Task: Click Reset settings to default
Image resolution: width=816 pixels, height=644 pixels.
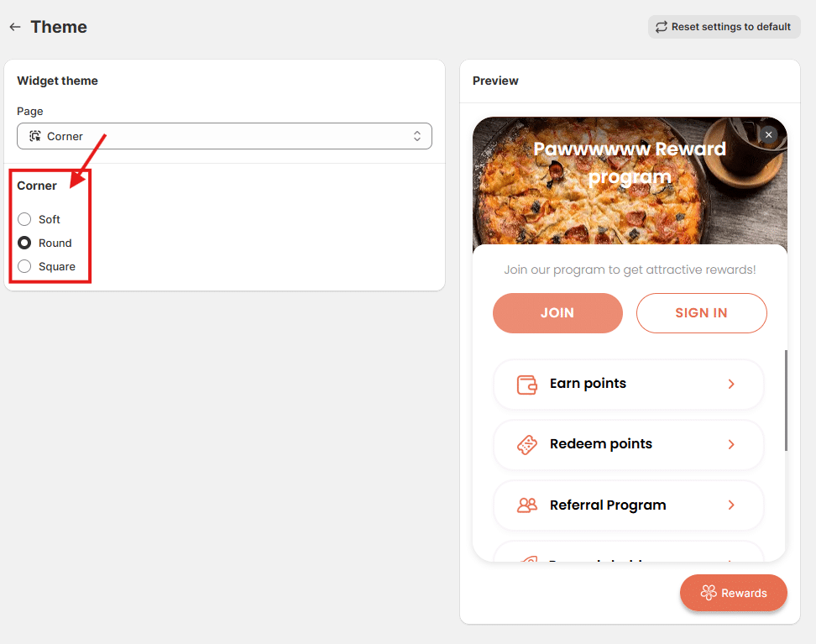Action: click(724, 27)
